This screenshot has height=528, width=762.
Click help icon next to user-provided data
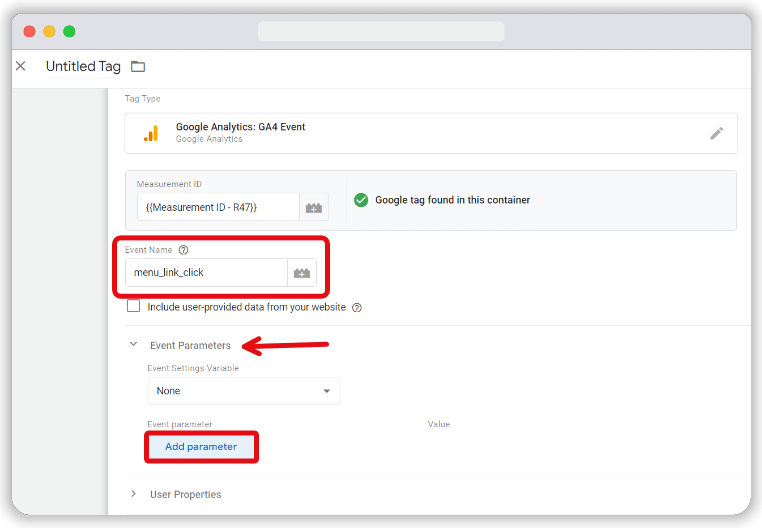coord(357,307)
